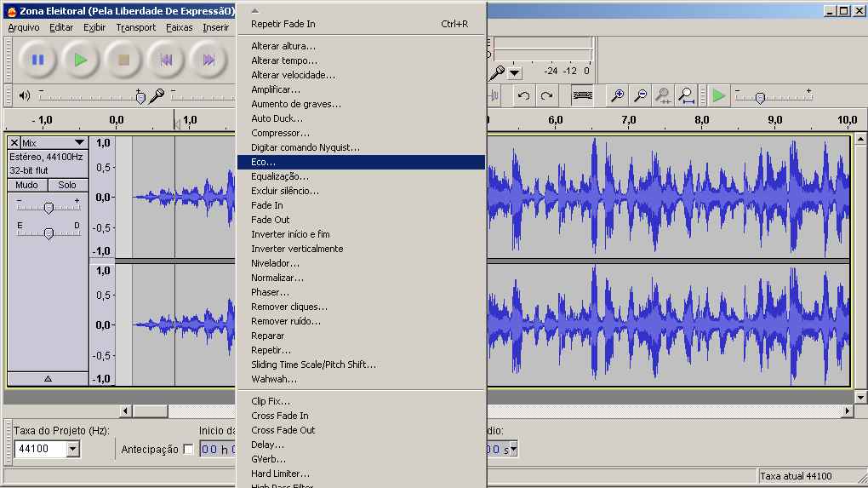Choose Equalização effect

(362, 176)
